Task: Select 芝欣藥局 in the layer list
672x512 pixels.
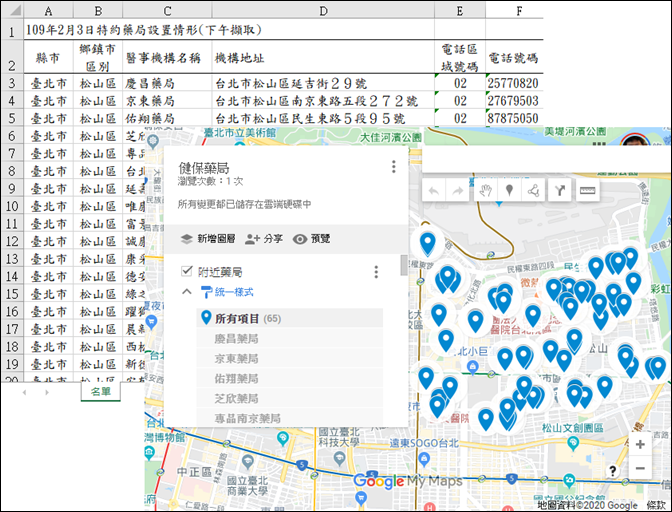Action: (290, 398)
